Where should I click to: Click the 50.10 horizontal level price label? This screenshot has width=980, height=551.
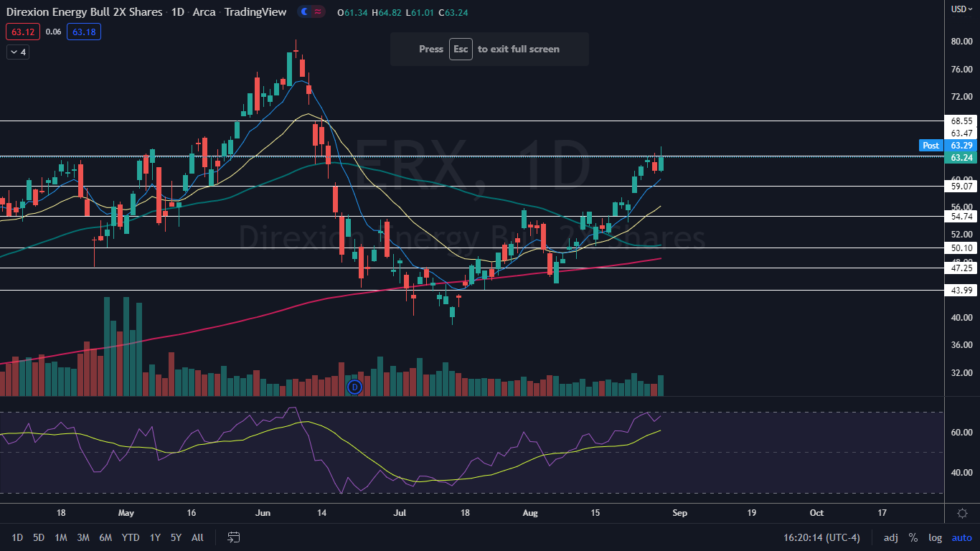[x=961, y=248]
